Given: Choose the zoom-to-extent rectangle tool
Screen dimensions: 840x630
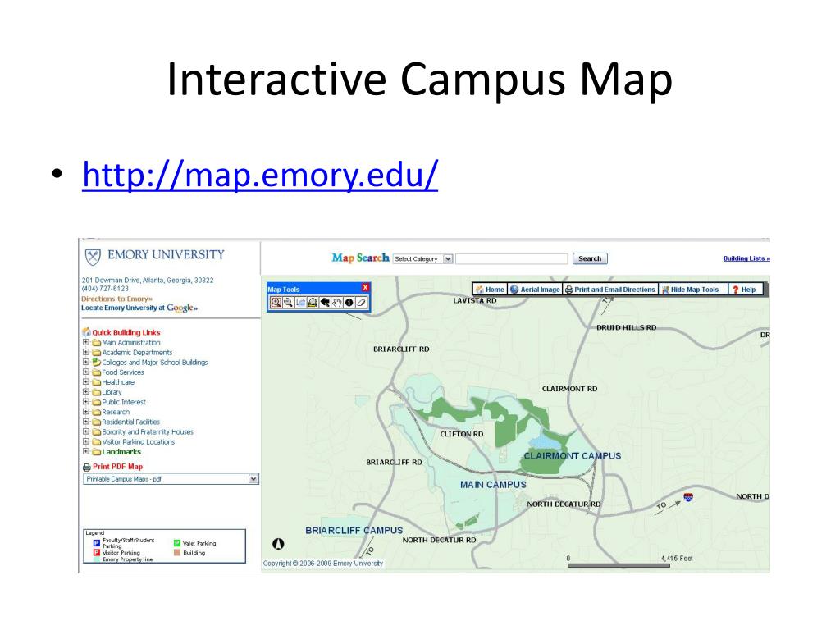Looking at the screenshot, I should point(300,303).
